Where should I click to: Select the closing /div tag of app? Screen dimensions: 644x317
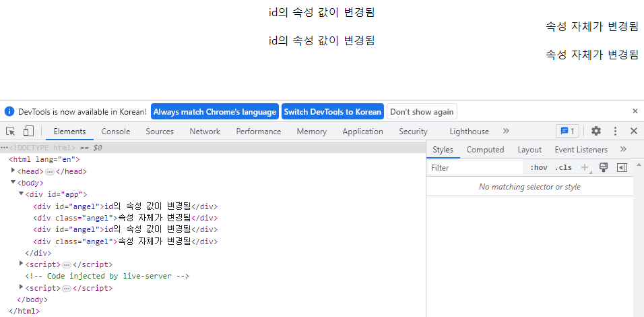[x=38, y=253]
